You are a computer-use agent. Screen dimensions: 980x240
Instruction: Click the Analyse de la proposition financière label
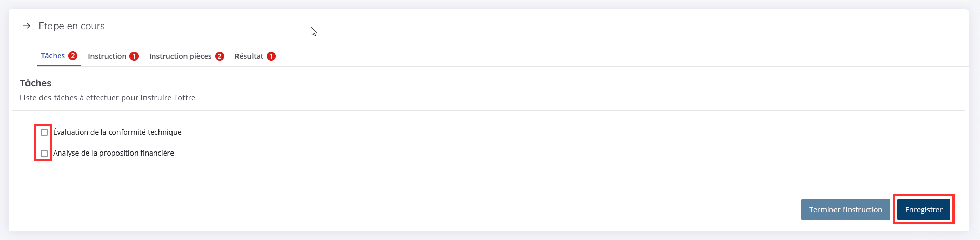[113, 153]
